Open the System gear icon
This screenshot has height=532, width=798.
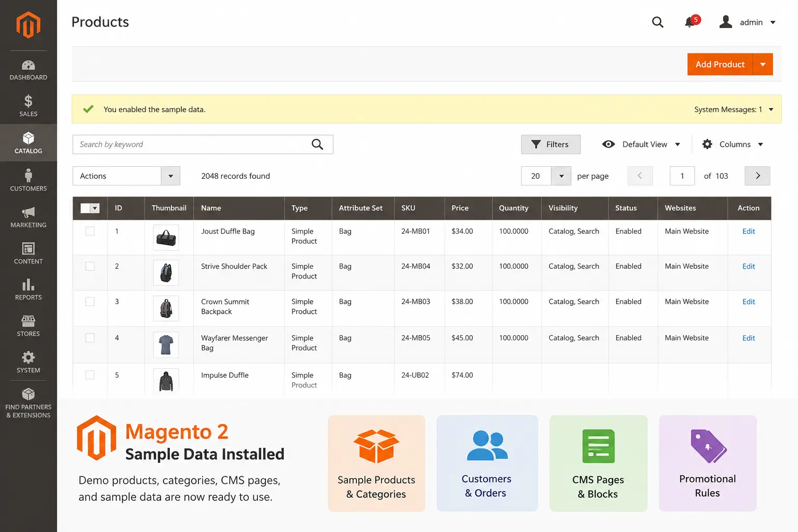point(28,357)
